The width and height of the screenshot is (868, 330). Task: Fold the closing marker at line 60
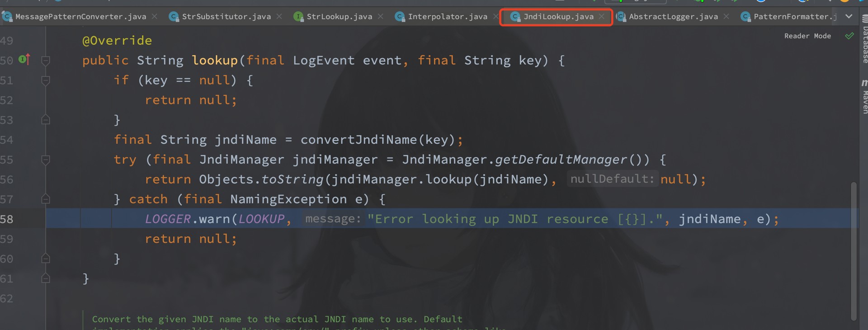[46, 259]
